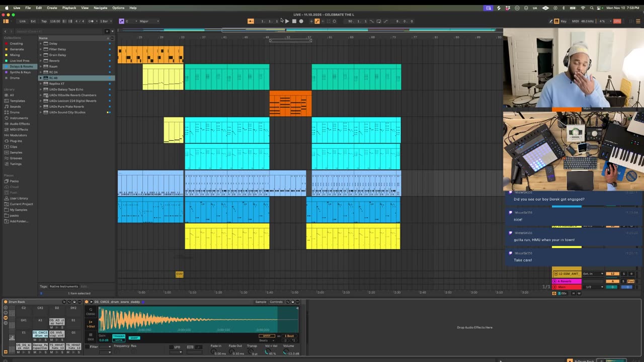Click the orange clip on the top track
Viewport: 644px width, 362px height.
(150, 55)
